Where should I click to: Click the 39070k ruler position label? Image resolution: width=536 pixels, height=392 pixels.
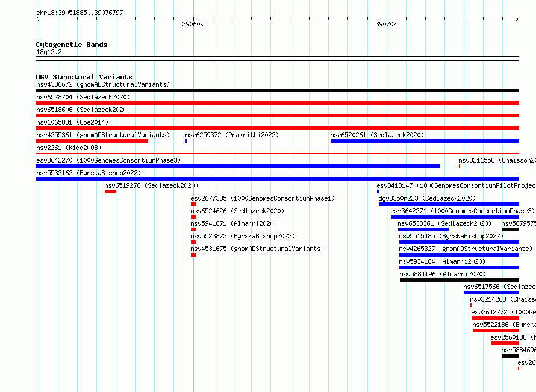tap(386, 24)
